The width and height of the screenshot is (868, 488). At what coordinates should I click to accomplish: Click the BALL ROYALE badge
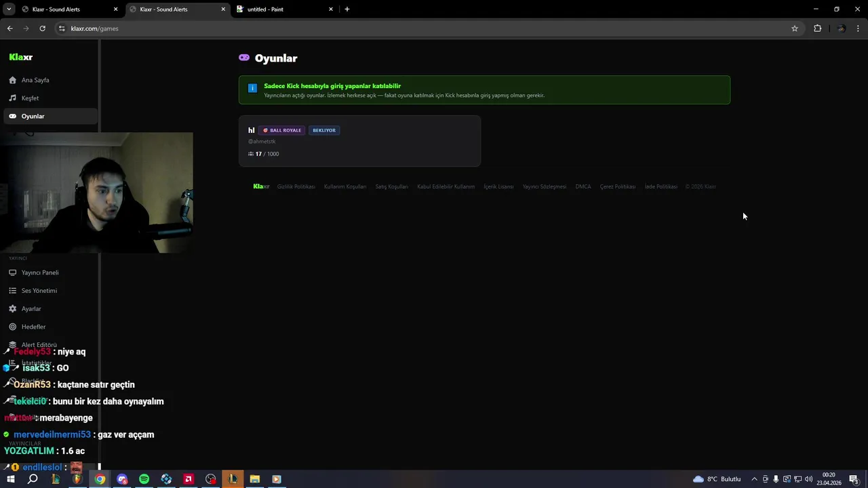pos(282,130)
